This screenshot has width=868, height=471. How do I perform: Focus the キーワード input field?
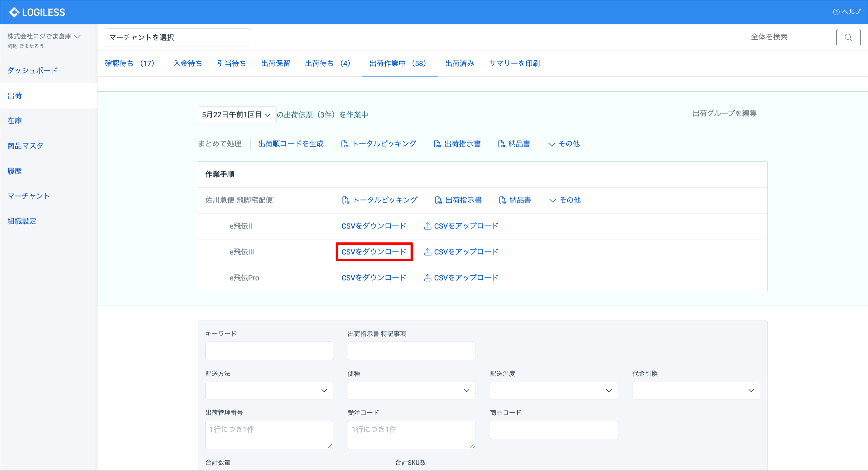(269, 351)
